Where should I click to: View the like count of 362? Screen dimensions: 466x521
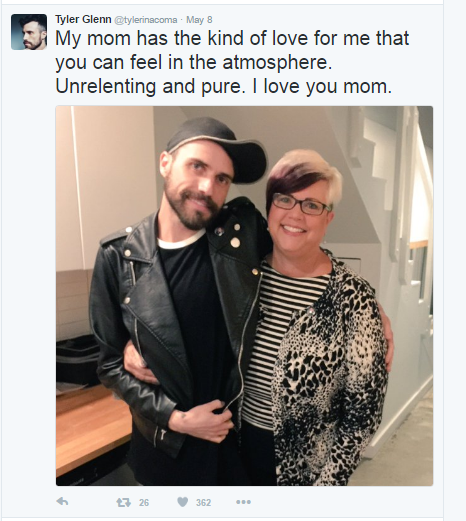(x=203, y=502)
